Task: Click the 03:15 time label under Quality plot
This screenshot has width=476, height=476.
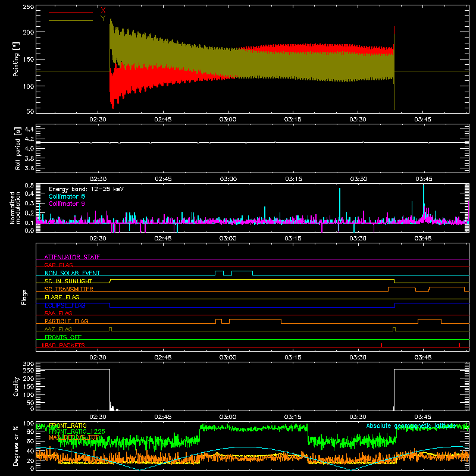Action: click(293, 417)
